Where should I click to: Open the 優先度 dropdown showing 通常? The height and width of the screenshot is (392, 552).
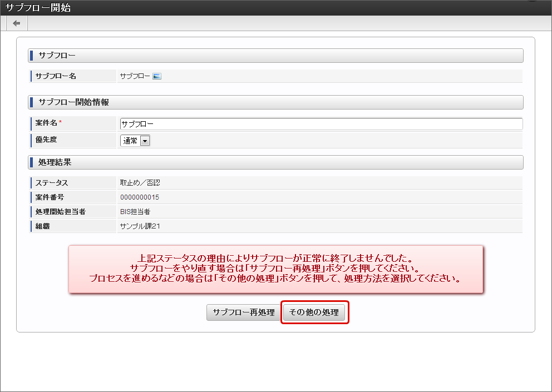[135, 141]
